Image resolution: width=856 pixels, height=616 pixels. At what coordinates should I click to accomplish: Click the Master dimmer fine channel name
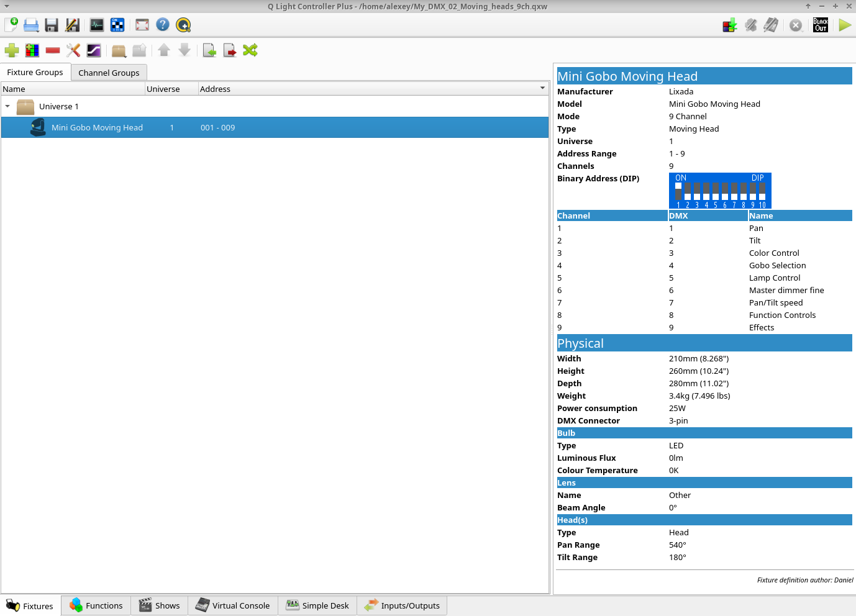[x=786, y=290]
